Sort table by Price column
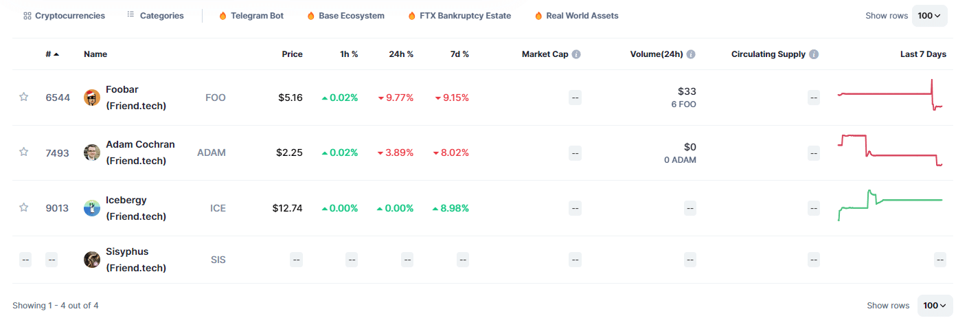Viewport: 980px width, 329px height. pos(292,54)
